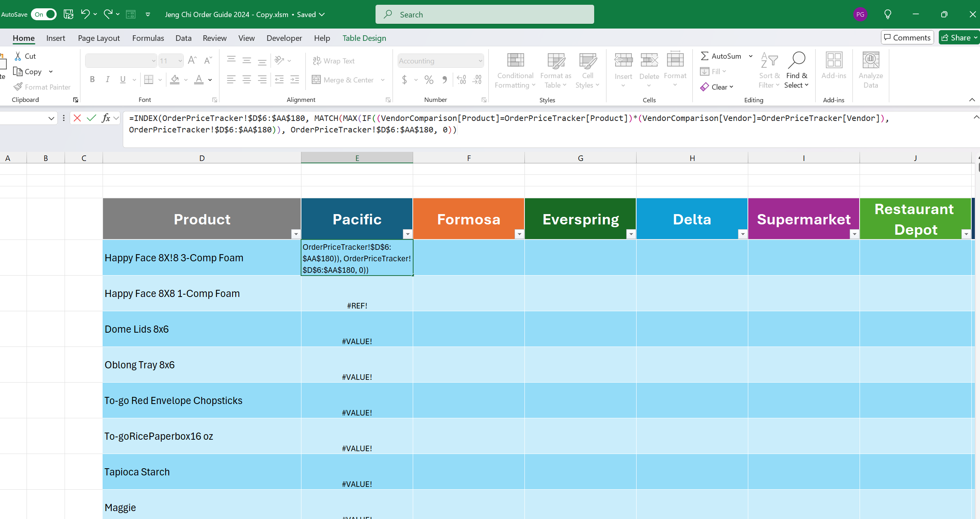Image resolution: width=980 pixels, height=519 pixels.
Task: Toggle italic formatting
Action: tap(107, 80)
